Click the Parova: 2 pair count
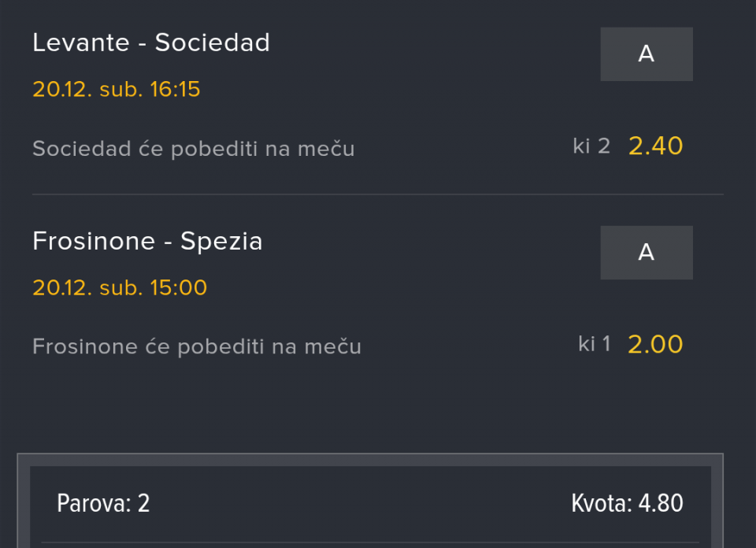Image resolution: width=756 pixels, height=548 pixels. click(103, 504)
